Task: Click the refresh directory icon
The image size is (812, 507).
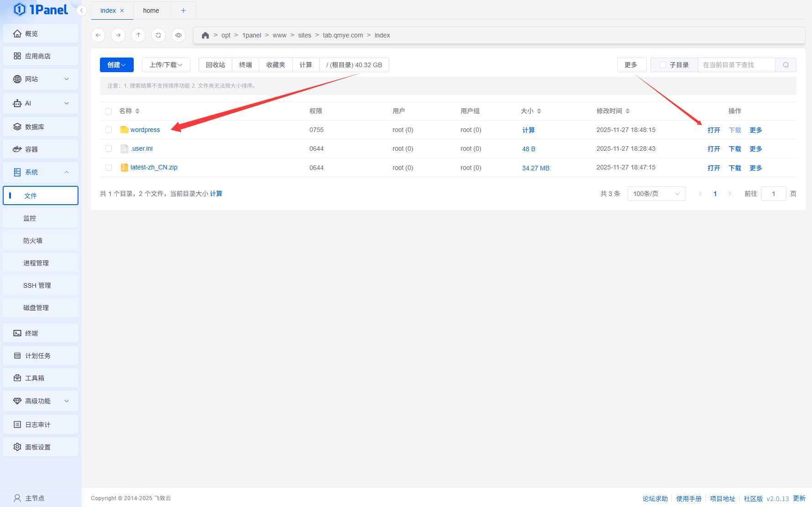Action: (158, 35)
